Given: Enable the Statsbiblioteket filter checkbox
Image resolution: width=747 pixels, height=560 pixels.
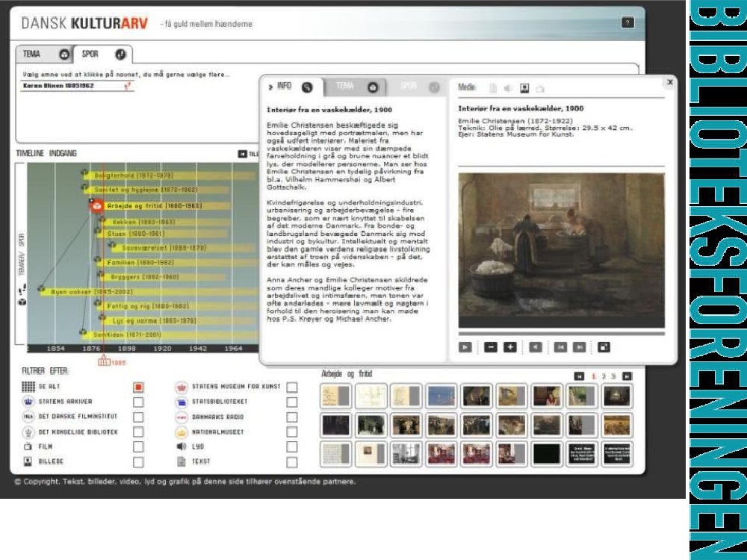Looking at the screenshot, I should [292, 402].
